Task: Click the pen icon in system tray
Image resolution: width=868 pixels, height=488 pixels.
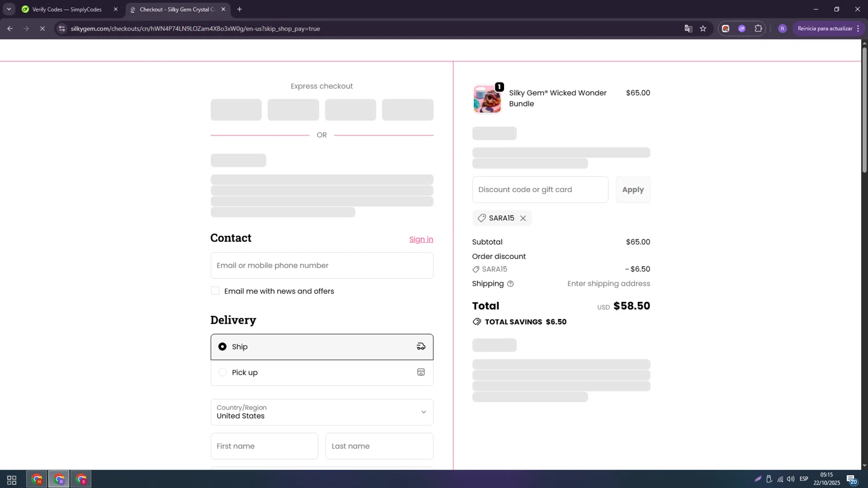Action: pos(758,479)
